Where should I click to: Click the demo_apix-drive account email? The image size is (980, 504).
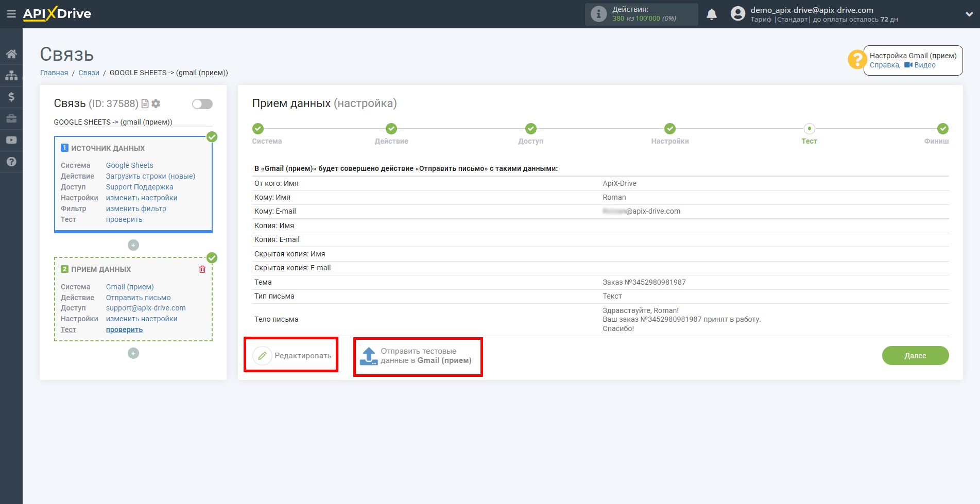[812, 10]
